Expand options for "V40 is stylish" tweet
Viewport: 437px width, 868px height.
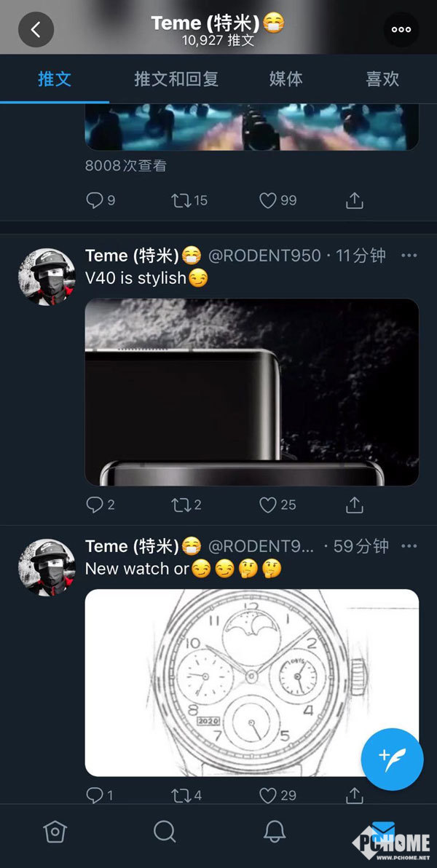[409, 256]
